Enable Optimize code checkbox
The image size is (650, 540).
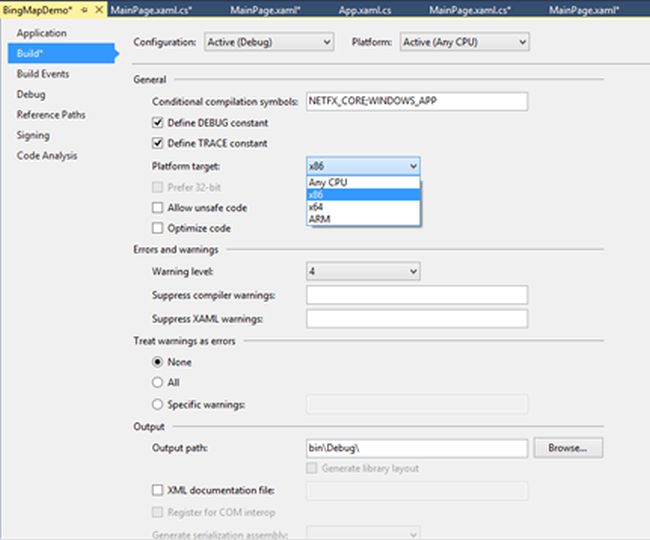point(158,228)
